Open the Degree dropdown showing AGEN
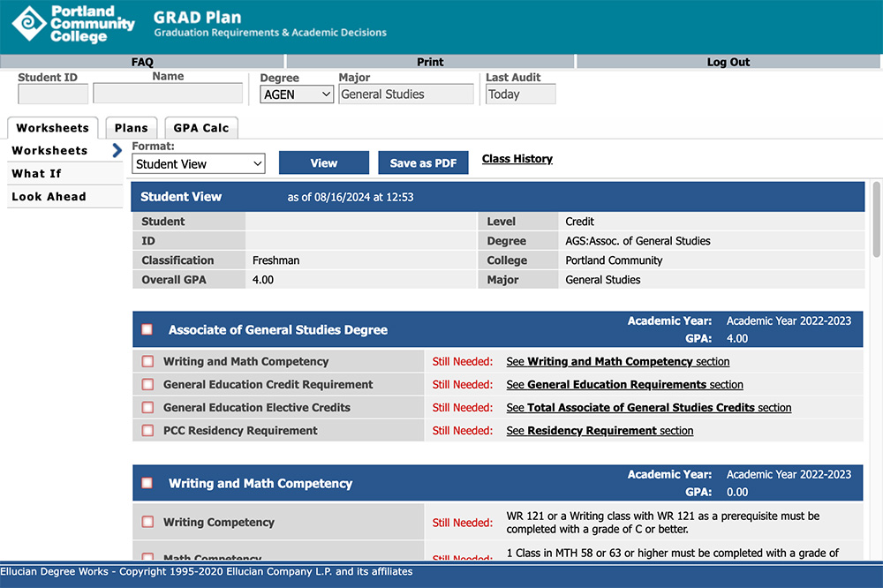Image resolution: width=883 pixels, height=588 pixels. (x=297, y=94)
